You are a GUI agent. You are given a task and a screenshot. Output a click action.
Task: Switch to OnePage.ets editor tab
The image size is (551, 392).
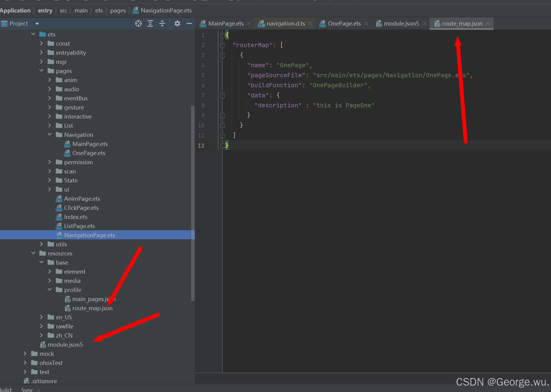pyautogui.click(x=344, y=23)
